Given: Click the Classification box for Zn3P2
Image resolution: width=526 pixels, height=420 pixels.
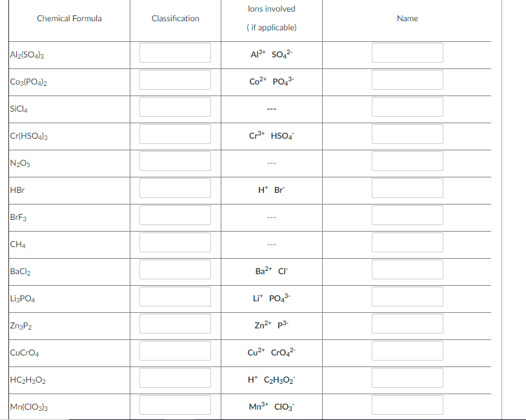Looking at the screenshot, I should pos(175,323).
